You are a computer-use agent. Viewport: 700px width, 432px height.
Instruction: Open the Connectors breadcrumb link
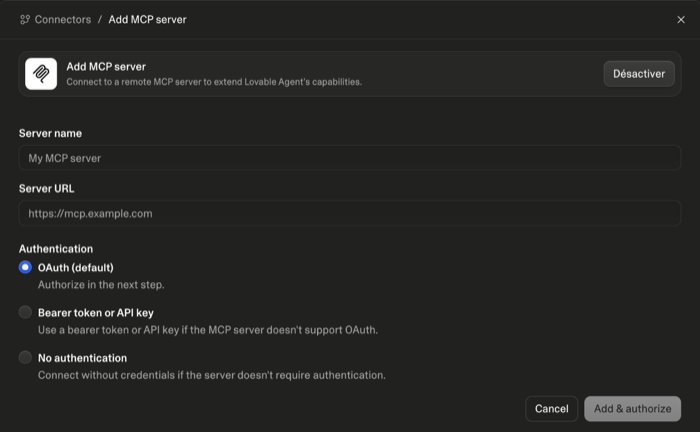tap(63, 20)
